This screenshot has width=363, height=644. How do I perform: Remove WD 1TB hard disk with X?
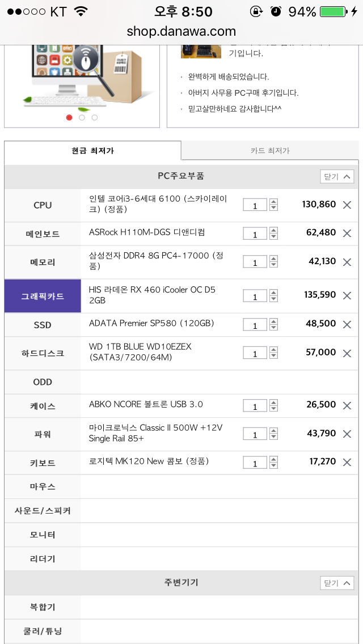point(347,353)
